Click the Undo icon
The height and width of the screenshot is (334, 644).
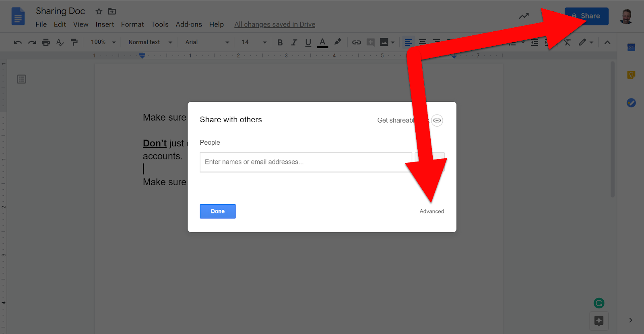[18, 42]
